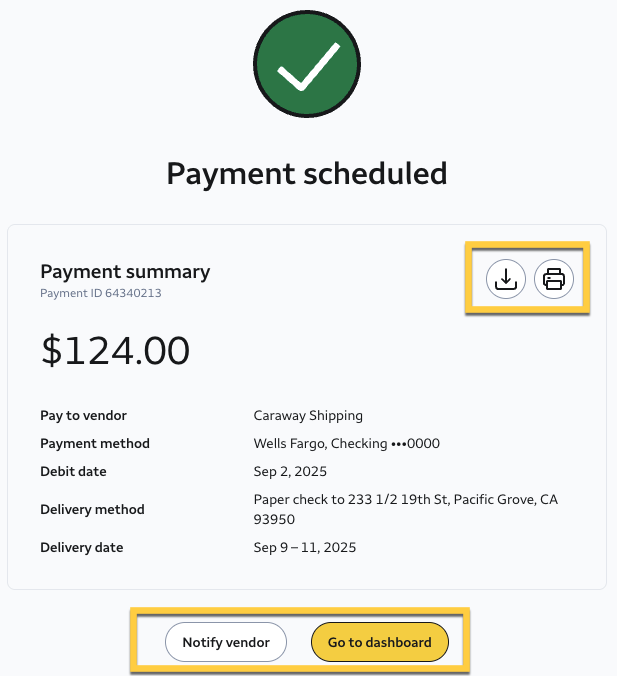Click the Payment ID 64340213 text
Image resolution: width=617 pixels, height=676 pixels.
click(x=101, y=294)
